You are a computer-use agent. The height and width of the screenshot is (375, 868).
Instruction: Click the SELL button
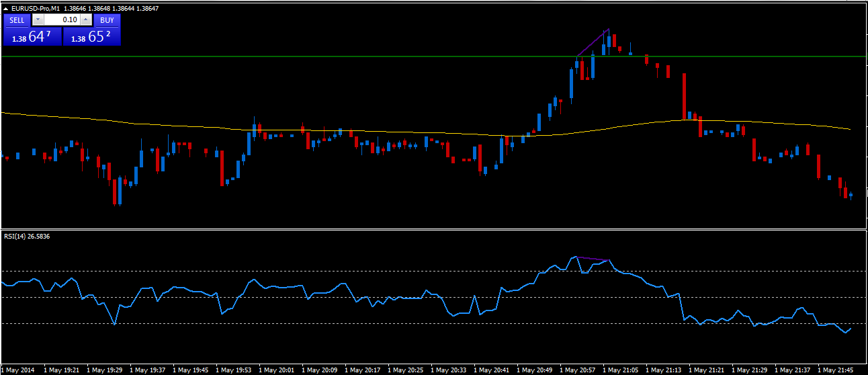[x=17, y=20]
